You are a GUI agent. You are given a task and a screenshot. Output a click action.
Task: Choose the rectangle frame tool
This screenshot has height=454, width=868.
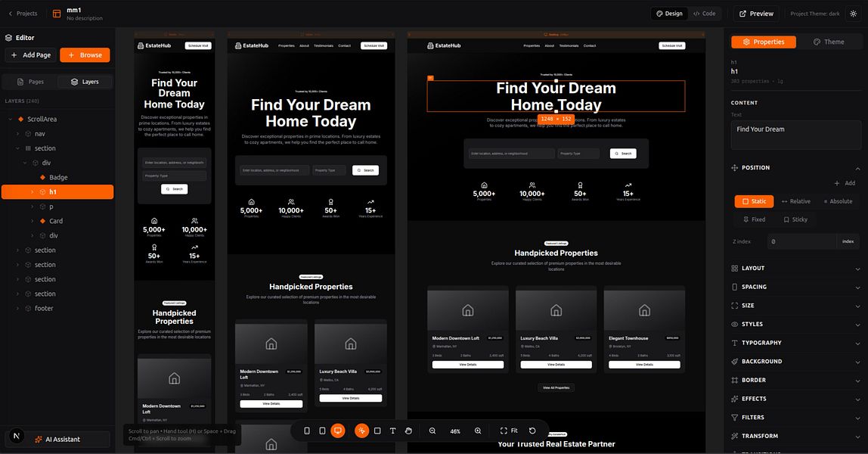377,431
